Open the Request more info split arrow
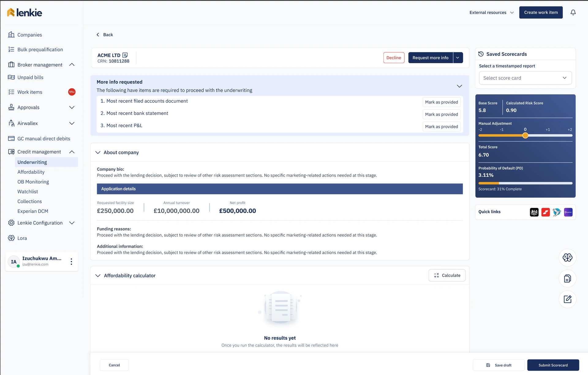 (458, 58)
